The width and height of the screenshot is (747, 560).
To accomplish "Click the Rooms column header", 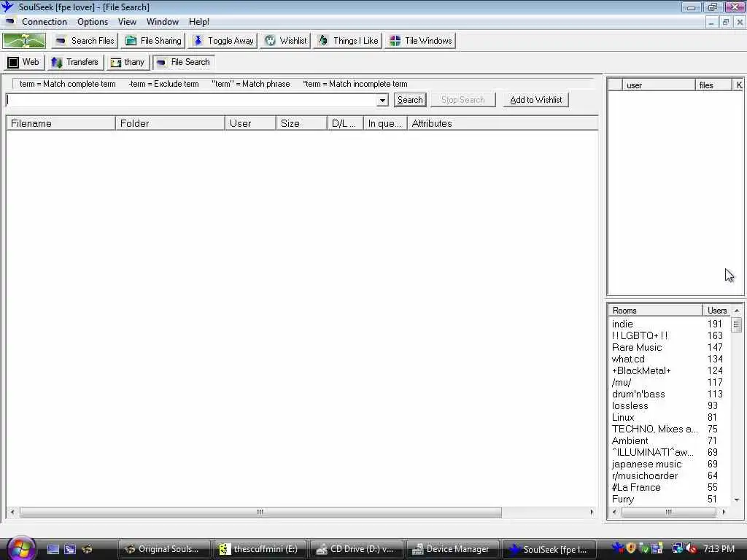I will (655, 311).
